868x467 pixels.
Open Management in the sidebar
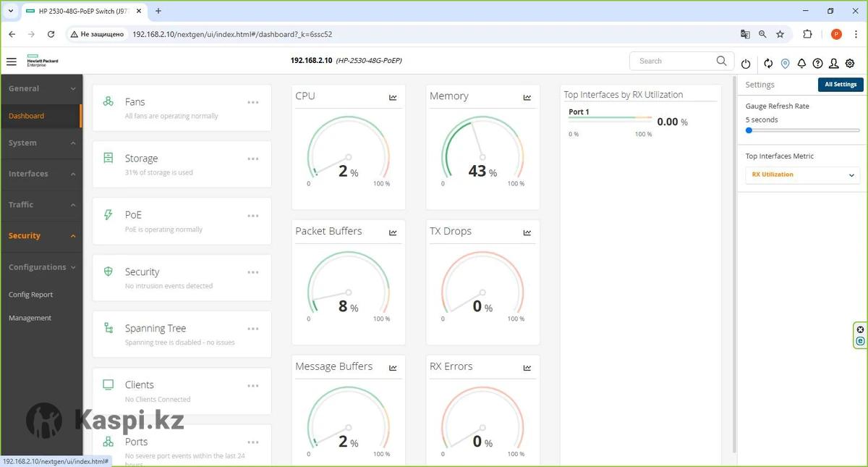(x=30, y=318)
